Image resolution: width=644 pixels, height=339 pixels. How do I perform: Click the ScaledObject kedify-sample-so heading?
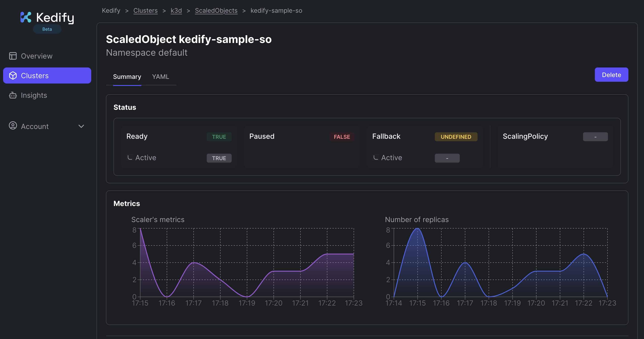click(189, 39)
